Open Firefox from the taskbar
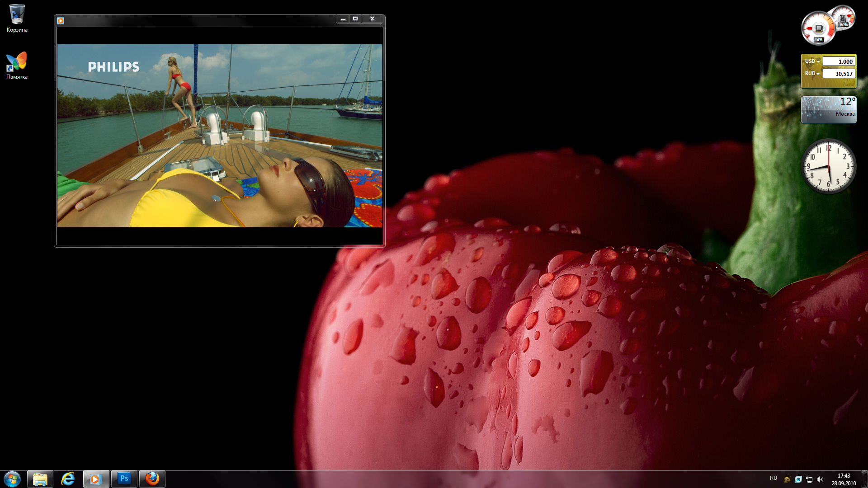The width and height of the screenshot is (868, 488). [x=152, y=479]
